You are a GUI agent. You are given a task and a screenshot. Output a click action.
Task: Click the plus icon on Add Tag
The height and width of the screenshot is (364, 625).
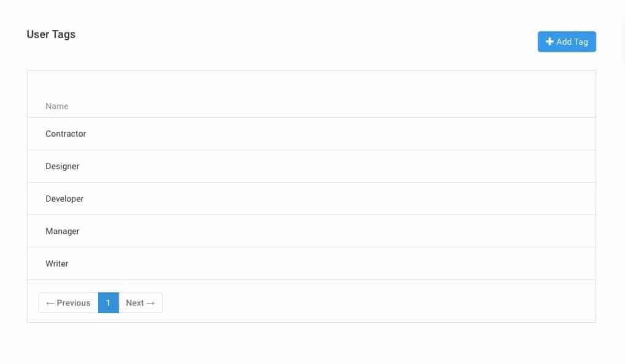[x=550, y=42]
